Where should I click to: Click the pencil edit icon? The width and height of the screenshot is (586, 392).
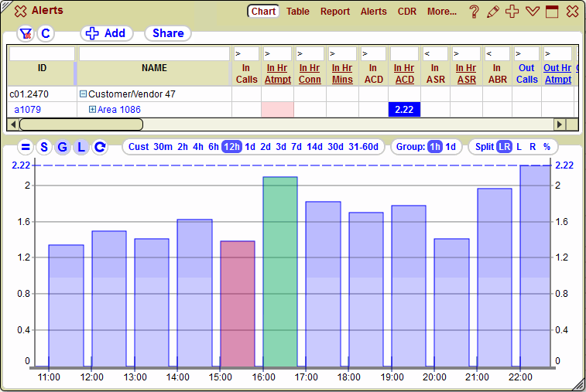click(493, 12)
